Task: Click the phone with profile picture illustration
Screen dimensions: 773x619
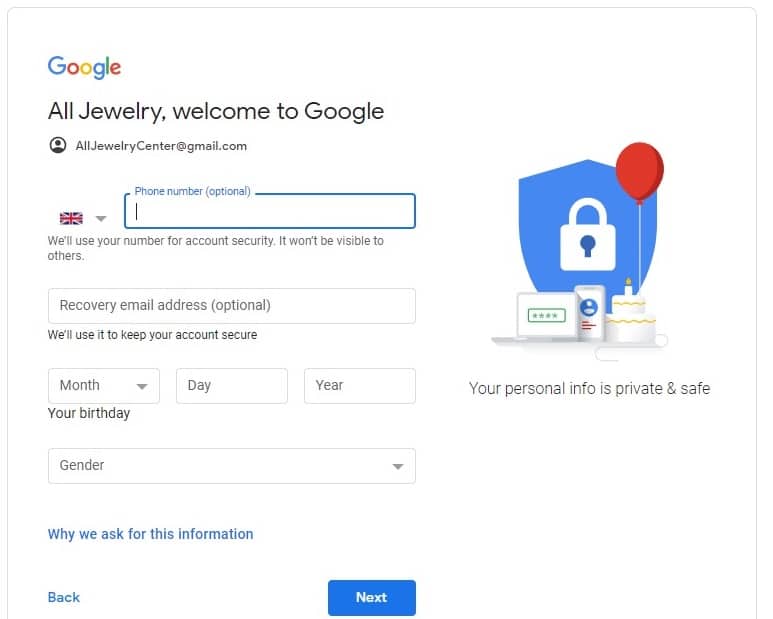Action: pos(589,313)
